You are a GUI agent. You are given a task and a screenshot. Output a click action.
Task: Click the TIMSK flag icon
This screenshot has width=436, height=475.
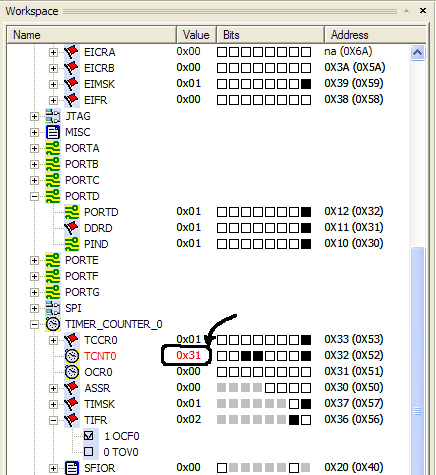tap(72, 404)
